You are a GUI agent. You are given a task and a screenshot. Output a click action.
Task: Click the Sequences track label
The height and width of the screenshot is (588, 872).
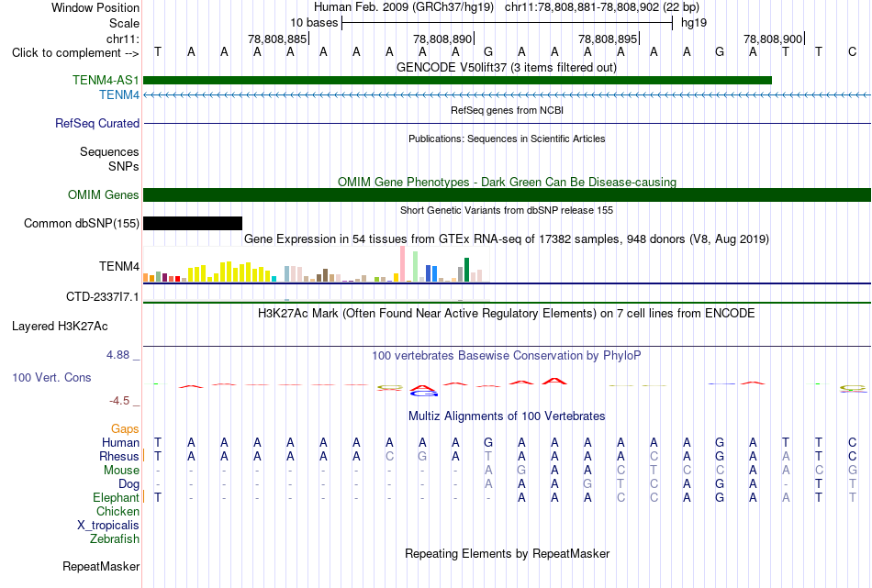[109, 151]
